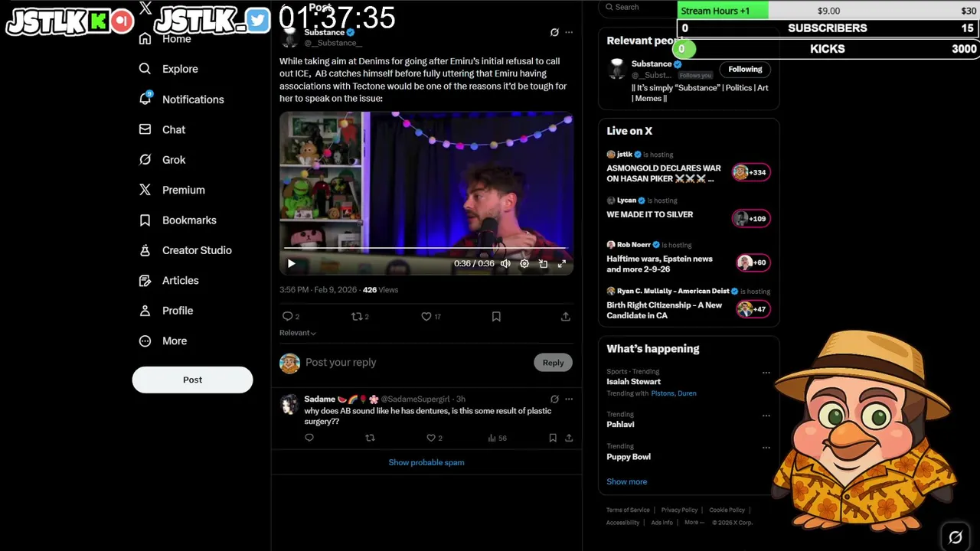Click the Bookmarks bookmark icon in sidebar
Screen dimensions: 980x551
click(145, 220)
